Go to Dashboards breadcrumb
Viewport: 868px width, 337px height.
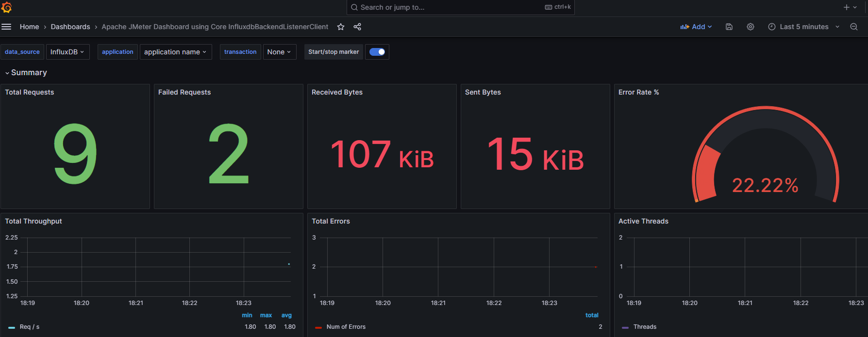pyautogui.click(x=70, y=27)
